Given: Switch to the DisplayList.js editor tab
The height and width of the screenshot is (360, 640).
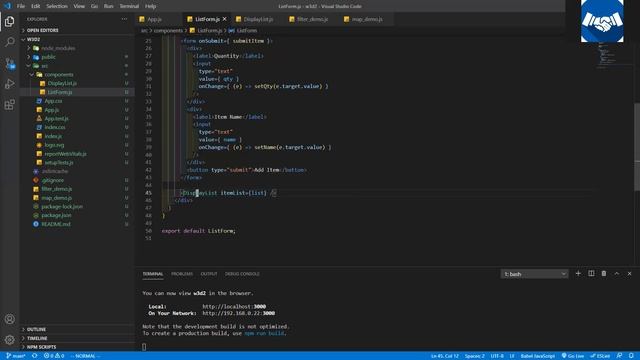Looking at the screenshot, I should 258,19.
